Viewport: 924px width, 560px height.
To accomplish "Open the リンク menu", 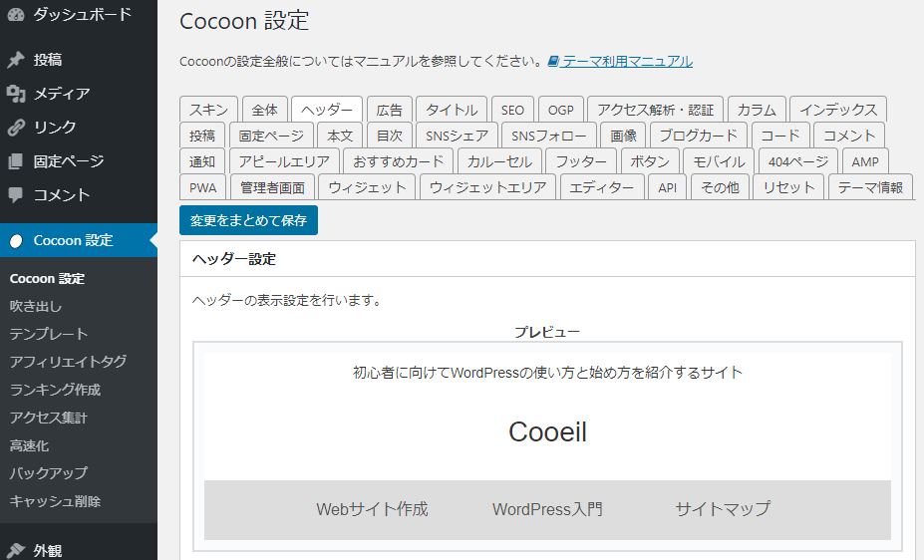I will click(x=79, y=128).
